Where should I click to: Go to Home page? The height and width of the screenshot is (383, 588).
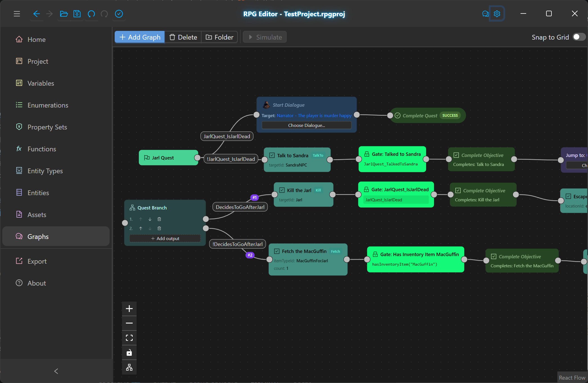pyautogui.click(x=56, y=39)
